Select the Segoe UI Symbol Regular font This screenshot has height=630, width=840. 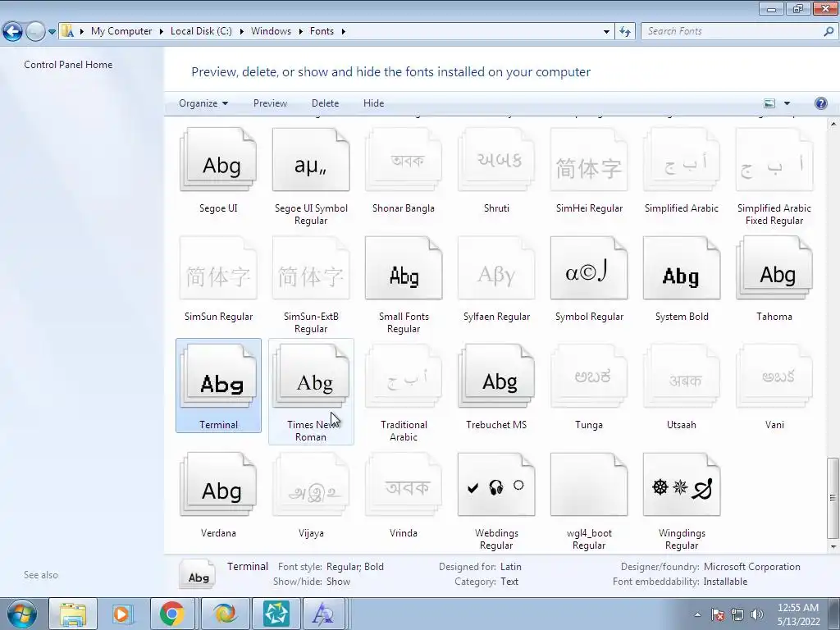coord(311,160)
